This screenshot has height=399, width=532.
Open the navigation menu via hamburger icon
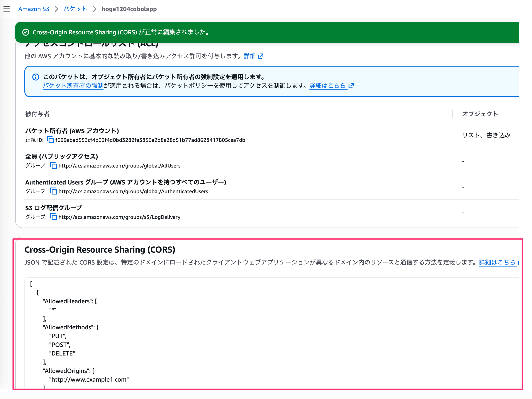[6, 9]
